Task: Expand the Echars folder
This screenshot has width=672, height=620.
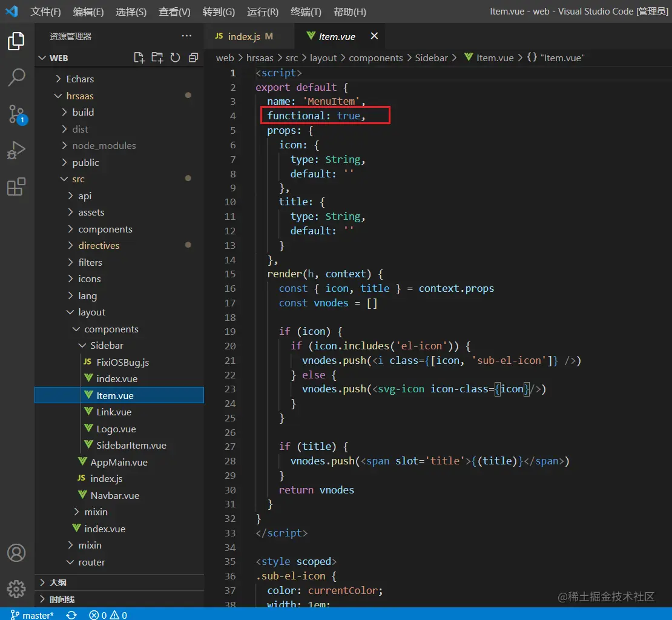Action: (x=80, y=79)
